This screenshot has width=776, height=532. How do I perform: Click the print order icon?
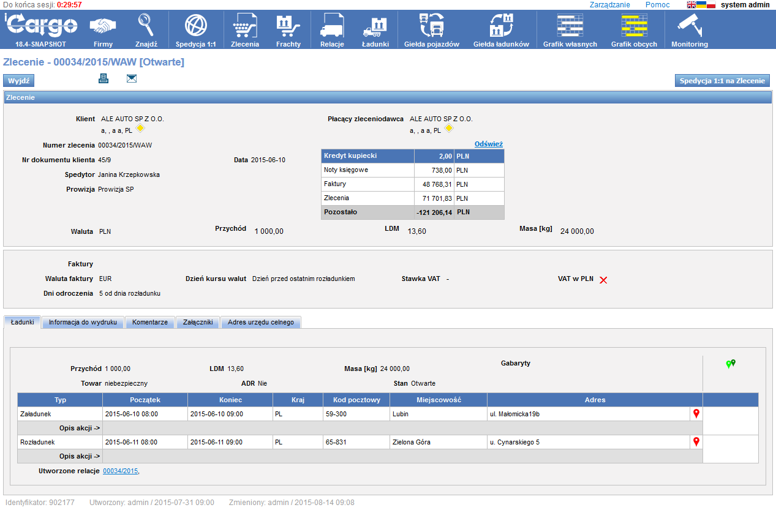click(104, 78)
